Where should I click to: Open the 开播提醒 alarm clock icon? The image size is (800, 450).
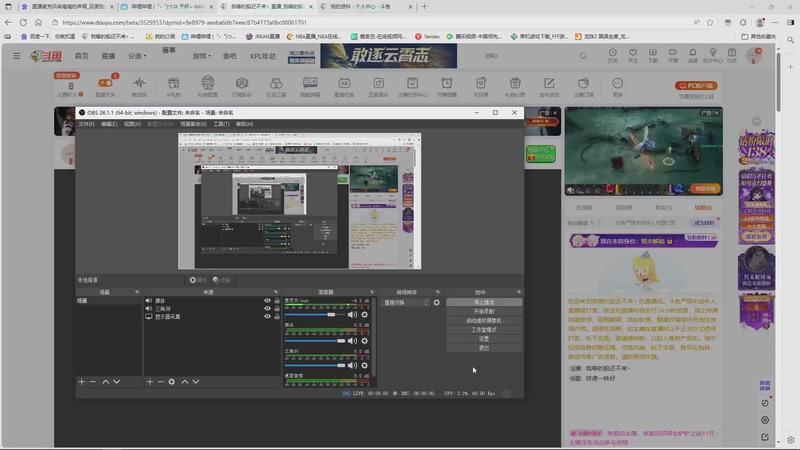point(446,86)
